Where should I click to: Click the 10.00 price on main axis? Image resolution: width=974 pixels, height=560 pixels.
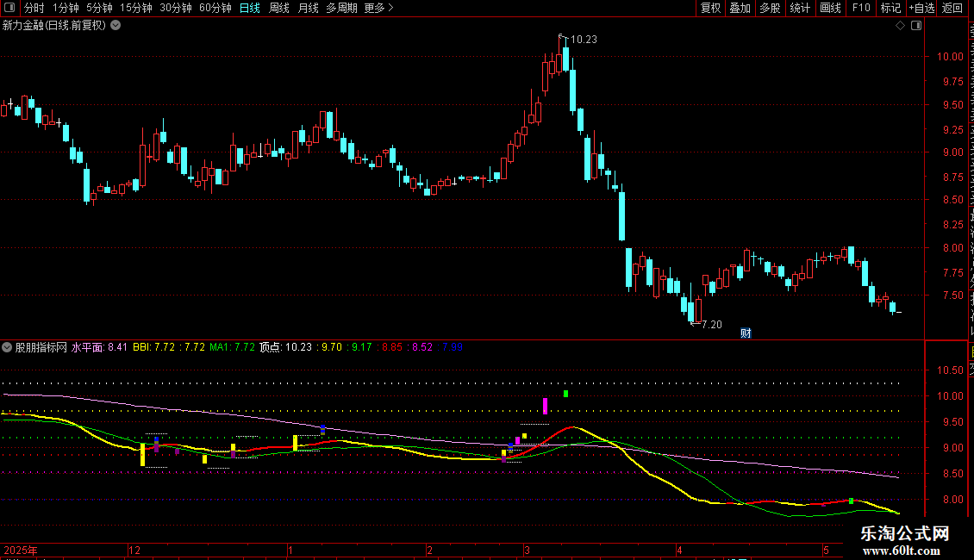pos(950,57)
